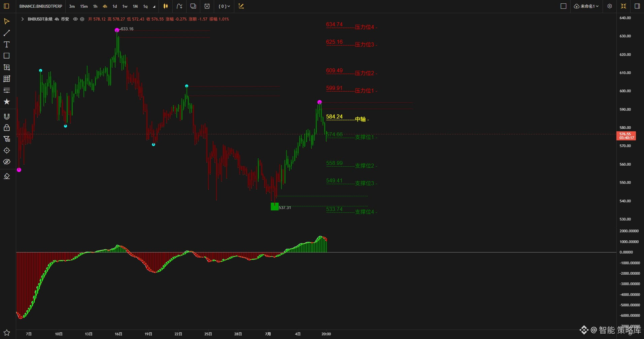The height and width of the screenshot is (339, 644).
Task: Open the candlestick chart type selector
Action: pyautogui.click(x=166, y=6)
